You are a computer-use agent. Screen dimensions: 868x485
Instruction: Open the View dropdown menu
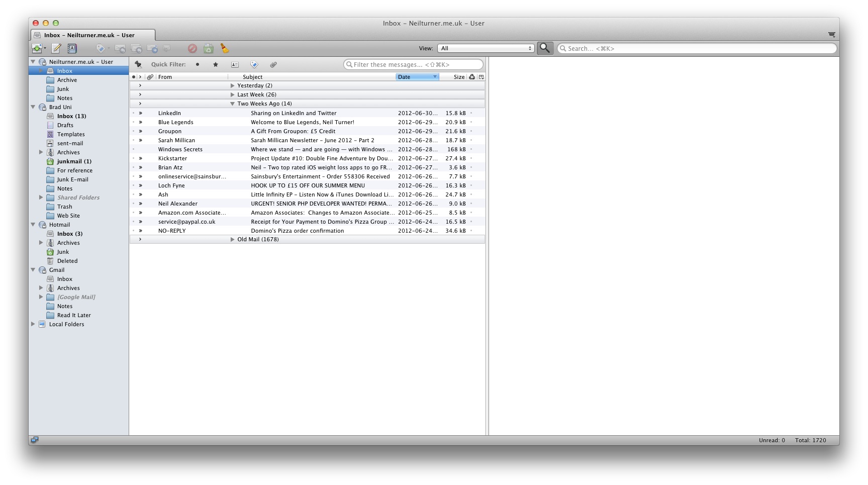click(484, 48)
